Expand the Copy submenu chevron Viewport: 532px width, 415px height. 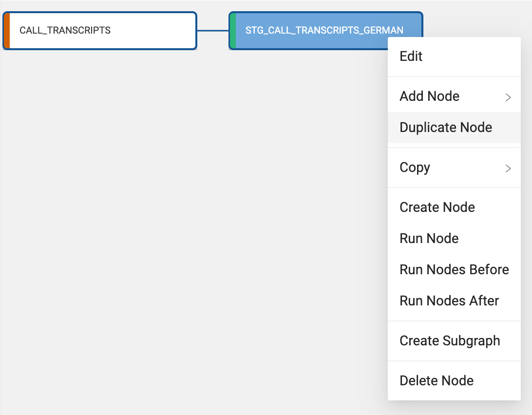coord(508,168)
